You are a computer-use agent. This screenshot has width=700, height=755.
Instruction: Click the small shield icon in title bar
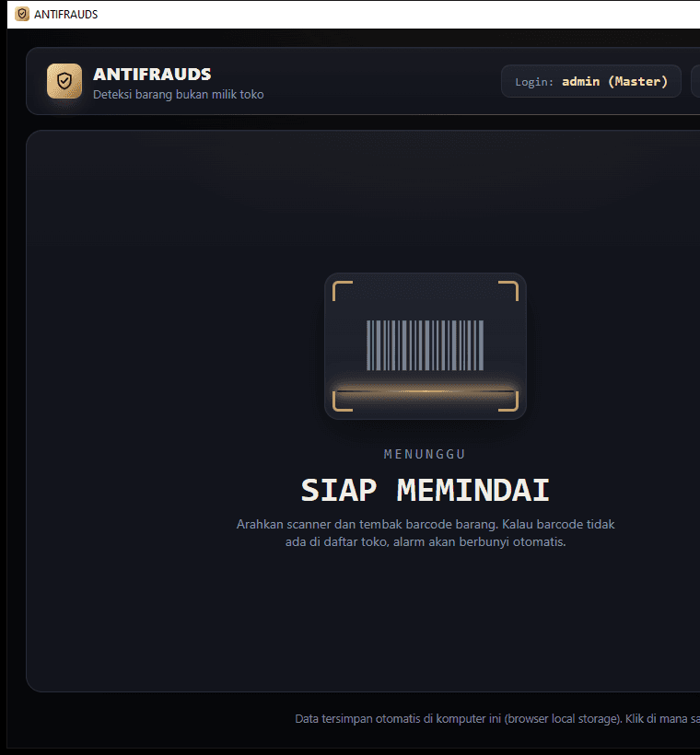click(x=22, y=14)
